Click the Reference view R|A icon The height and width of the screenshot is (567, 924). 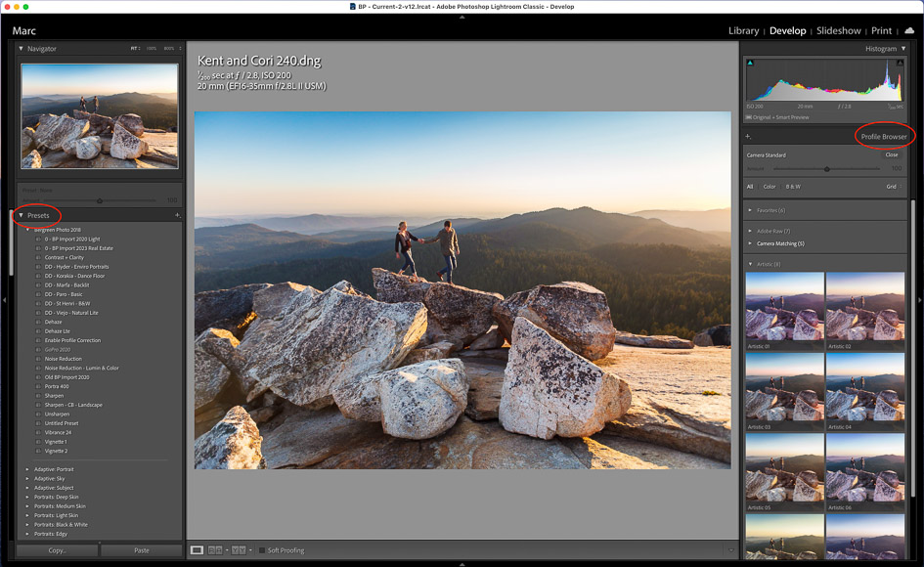pos(215,550)
